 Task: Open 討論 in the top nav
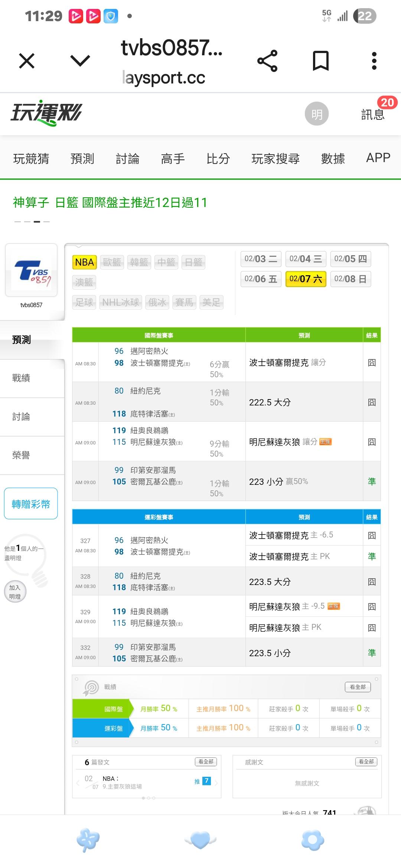(x=128, y=159)
